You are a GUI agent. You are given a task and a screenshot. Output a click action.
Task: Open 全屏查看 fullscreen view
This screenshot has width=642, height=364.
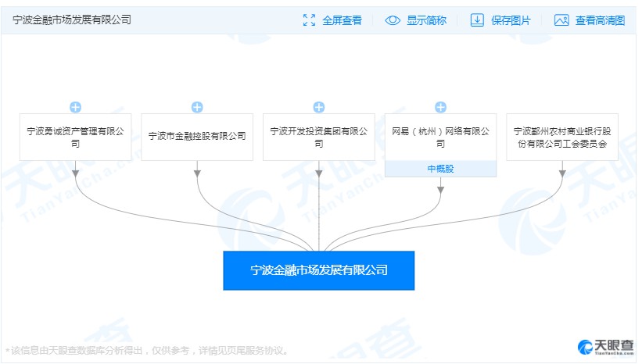[342, 20]
